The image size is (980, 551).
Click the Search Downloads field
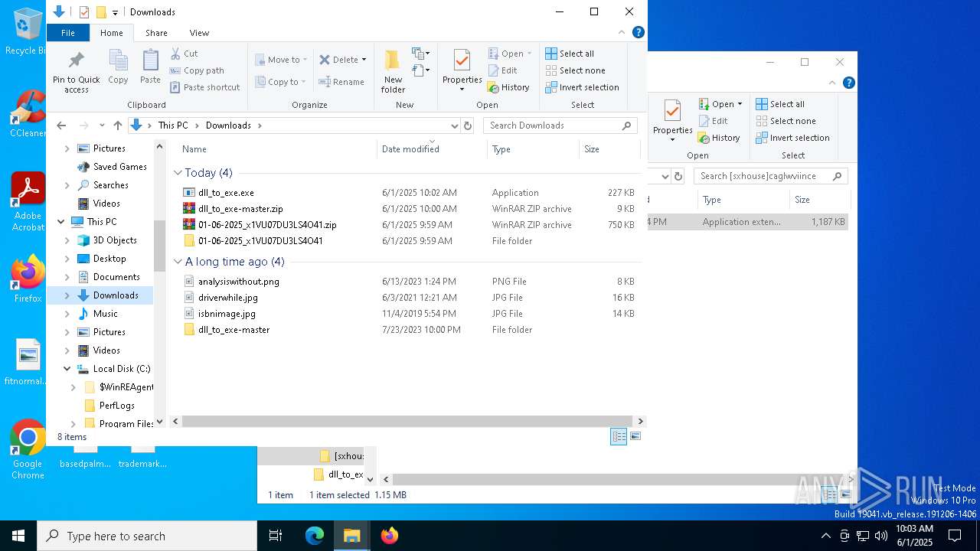pos(562,126)
